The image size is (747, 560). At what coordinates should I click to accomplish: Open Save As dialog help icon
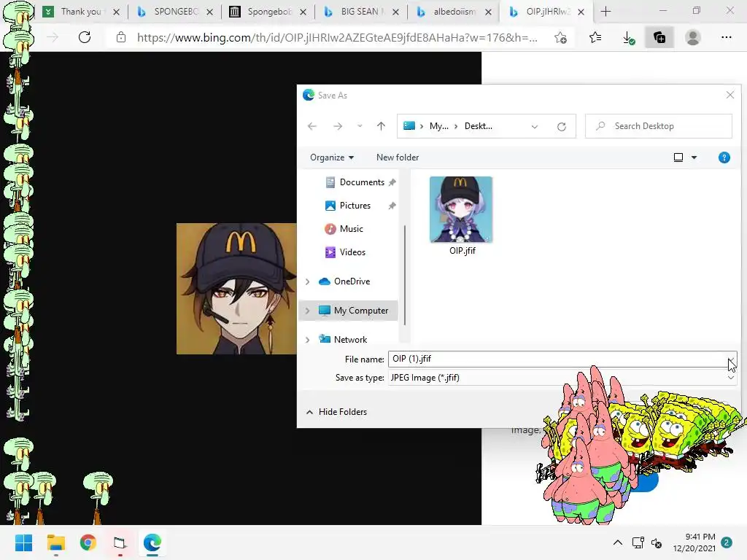(x=724, y=157)
